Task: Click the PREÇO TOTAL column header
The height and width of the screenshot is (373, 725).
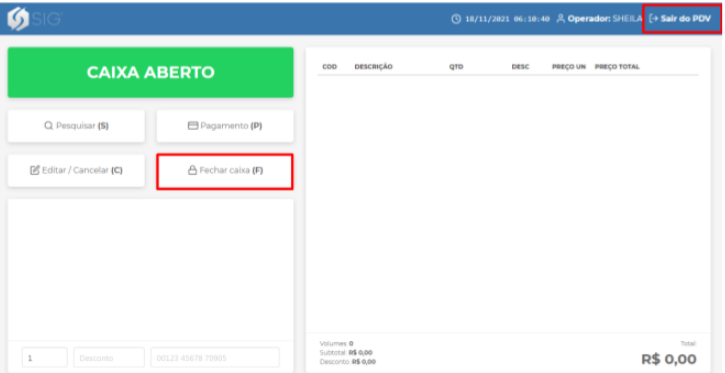Action: 617,67
